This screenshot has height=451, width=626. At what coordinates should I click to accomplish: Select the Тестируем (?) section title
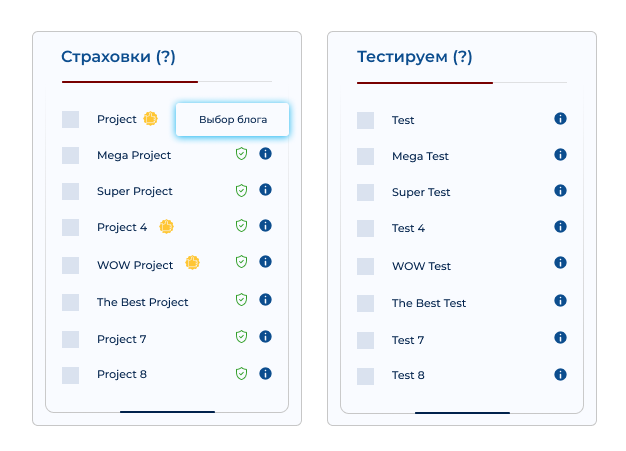(x=414, y=57)
